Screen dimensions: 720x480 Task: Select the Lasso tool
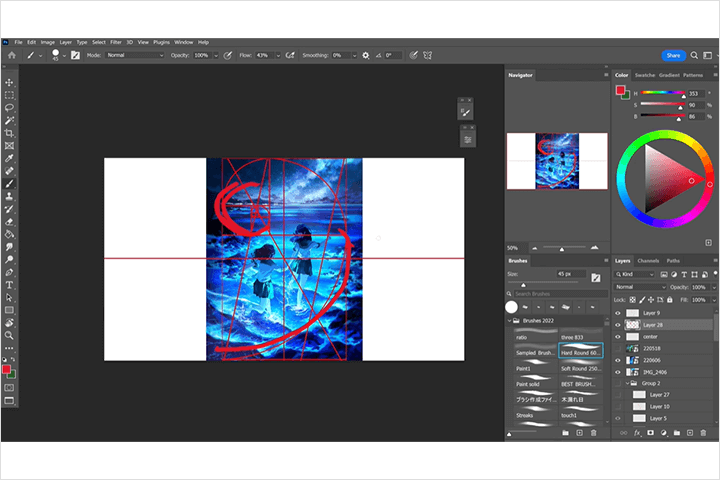(x=9, y=107)
